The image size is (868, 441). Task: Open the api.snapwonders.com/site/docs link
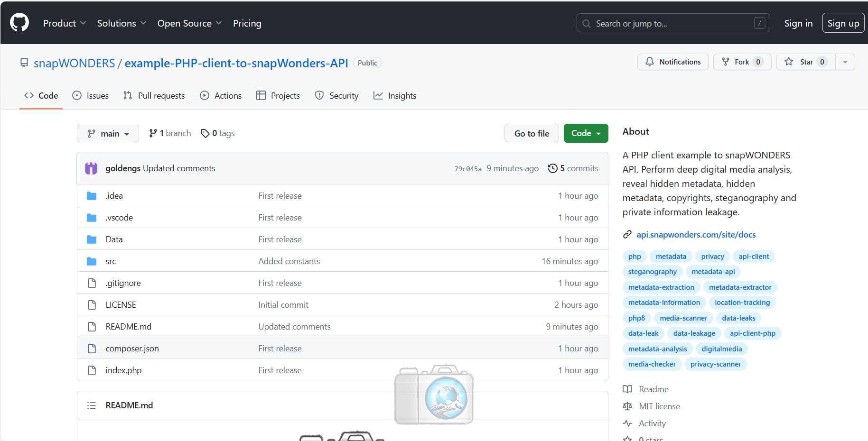click(x=696, y=235)
